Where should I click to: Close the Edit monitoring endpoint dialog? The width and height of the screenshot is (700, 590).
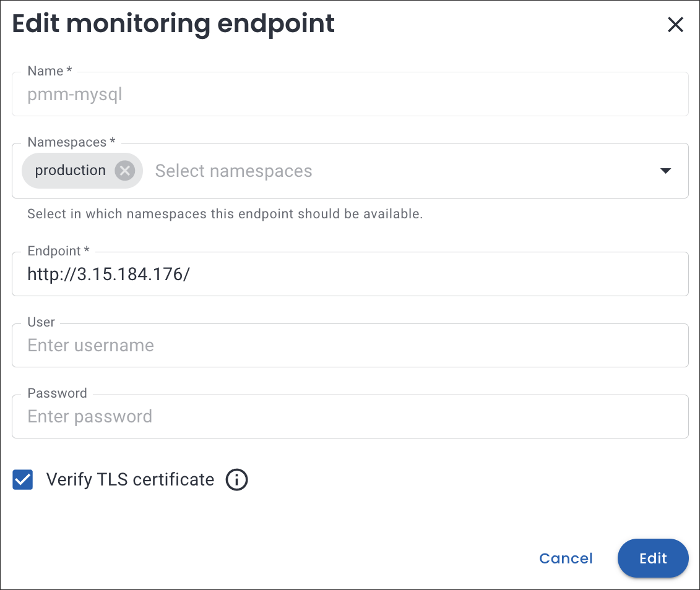(675, 25)
